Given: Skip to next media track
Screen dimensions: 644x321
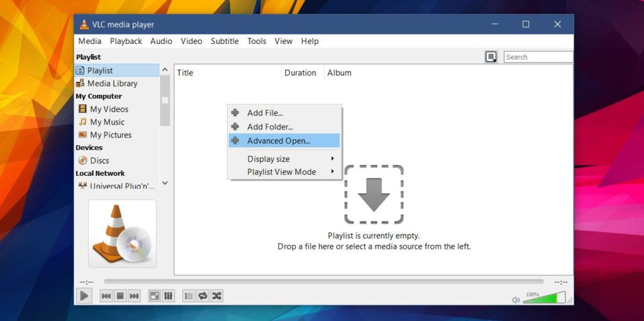Looking at the screenshot, I should pos(134,295).
